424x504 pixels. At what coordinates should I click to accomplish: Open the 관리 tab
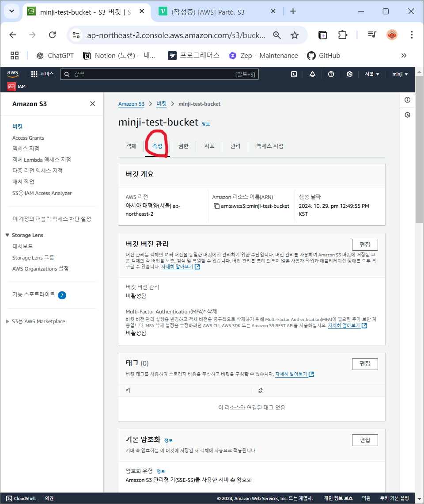click(x=235, y=146)
